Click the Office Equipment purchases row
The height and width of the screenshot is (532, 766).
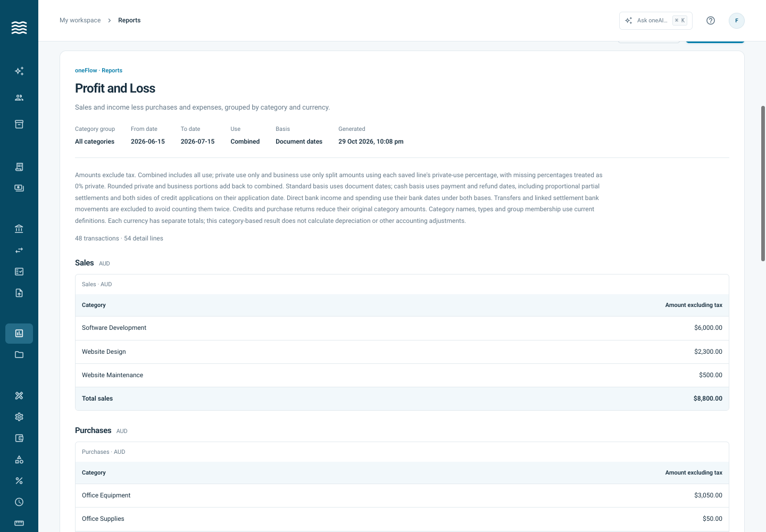pyautogui.click(x=402, y=496)
